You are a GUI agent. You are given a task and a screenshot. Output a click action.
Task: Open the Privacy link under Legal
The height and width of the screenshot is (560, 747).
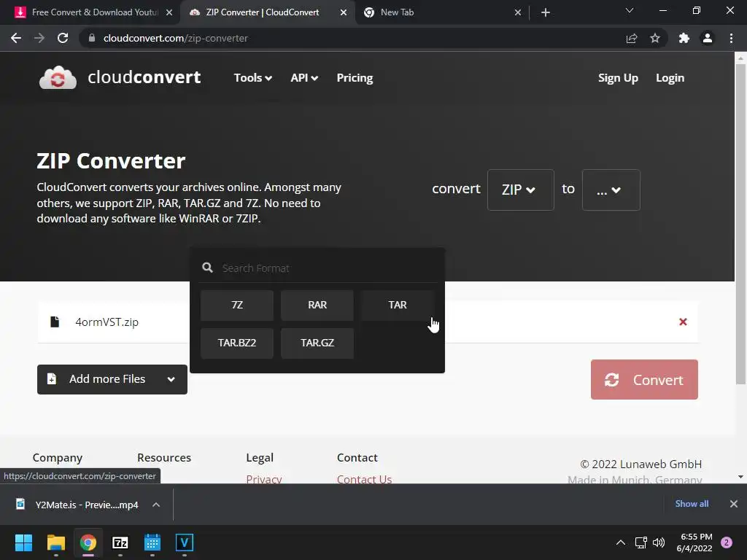tap(263, 478)
